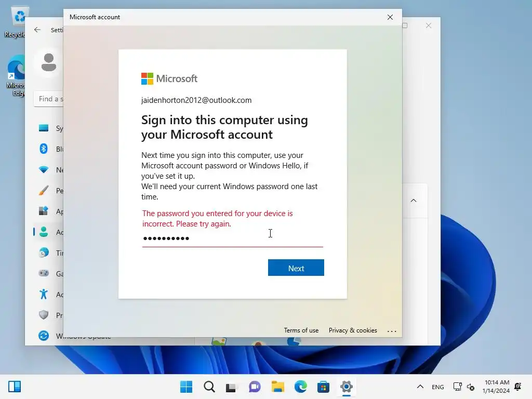Open the Widgets button on the taskbar
The height and width of the screenshot is (399, 532).
coord(15,387)
